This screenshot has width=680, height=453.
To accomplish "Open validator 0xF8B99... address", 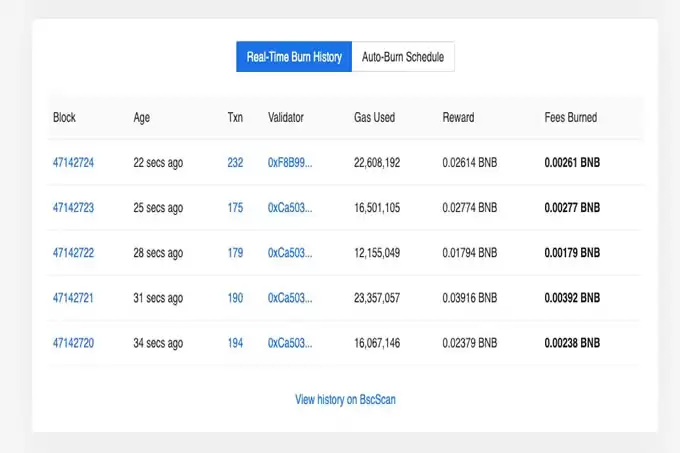I will [x=290, y=163].
